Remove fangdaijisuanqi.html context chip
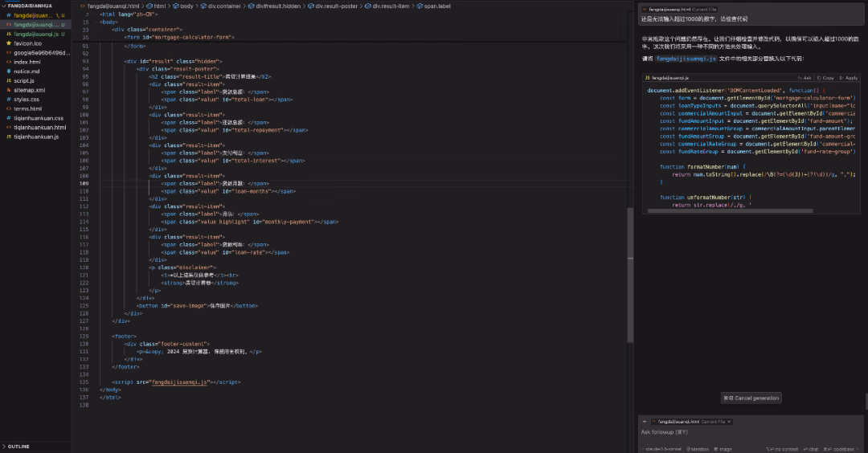 (x=729, y=422)
